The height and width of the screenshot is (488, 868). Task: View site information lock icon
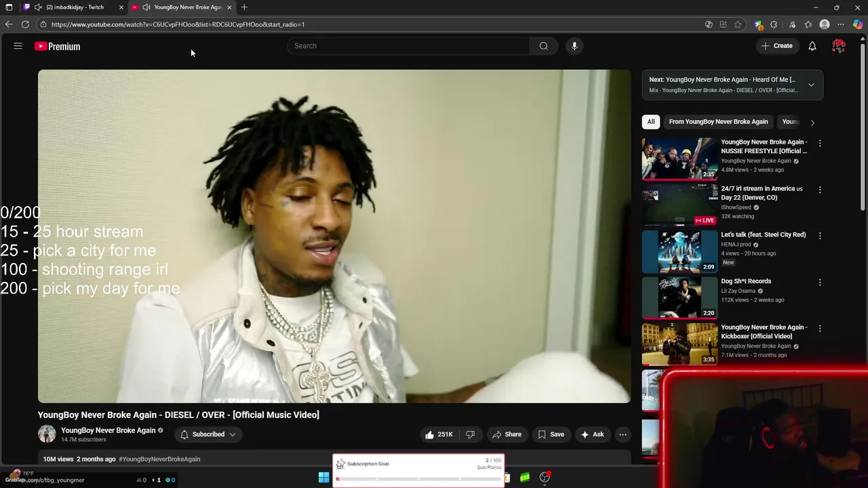click(43, 24)
